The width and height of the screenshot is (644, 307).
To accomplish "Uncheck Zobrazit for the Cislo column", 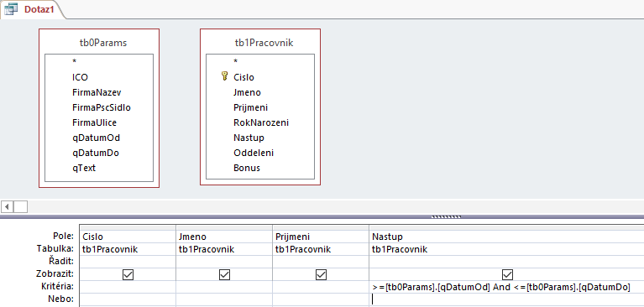I will click(x=128, y=274).
